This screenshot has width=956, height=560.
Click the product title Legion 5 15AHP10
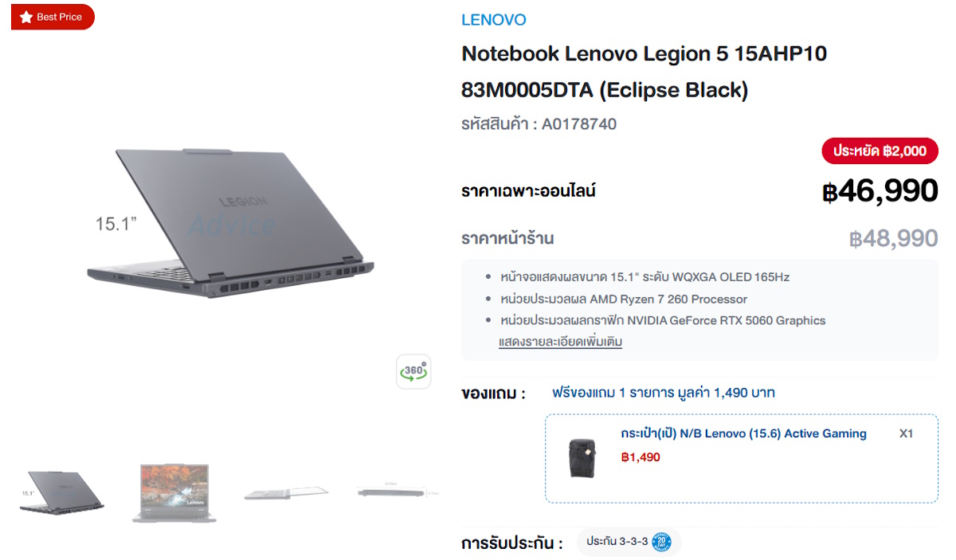(644, 72)
